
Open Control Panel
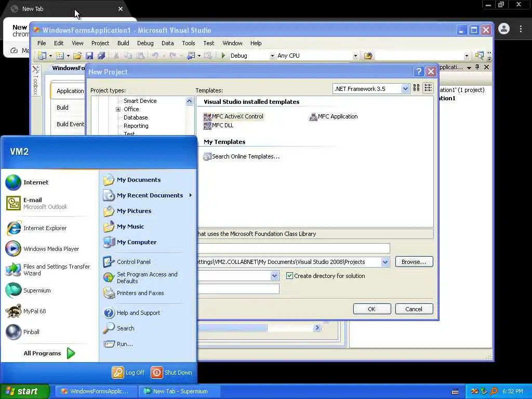click(x=127, y=262)
